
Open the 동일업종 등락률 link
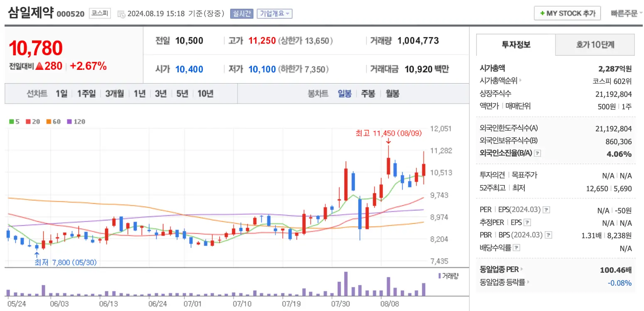pyautogui.click(x=503, y=282)
